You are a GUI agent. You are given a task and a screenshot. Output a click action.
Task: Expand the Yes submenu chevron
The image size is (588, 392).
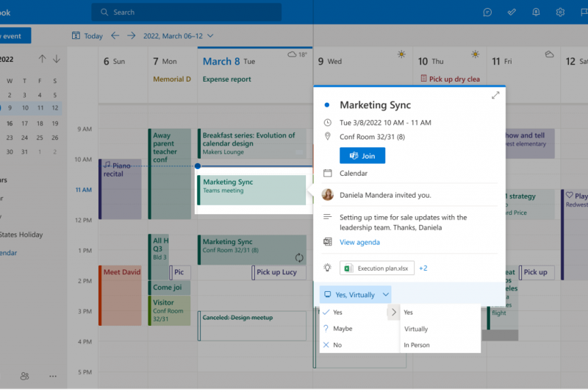pyautogui.click(x=393, y=312)
